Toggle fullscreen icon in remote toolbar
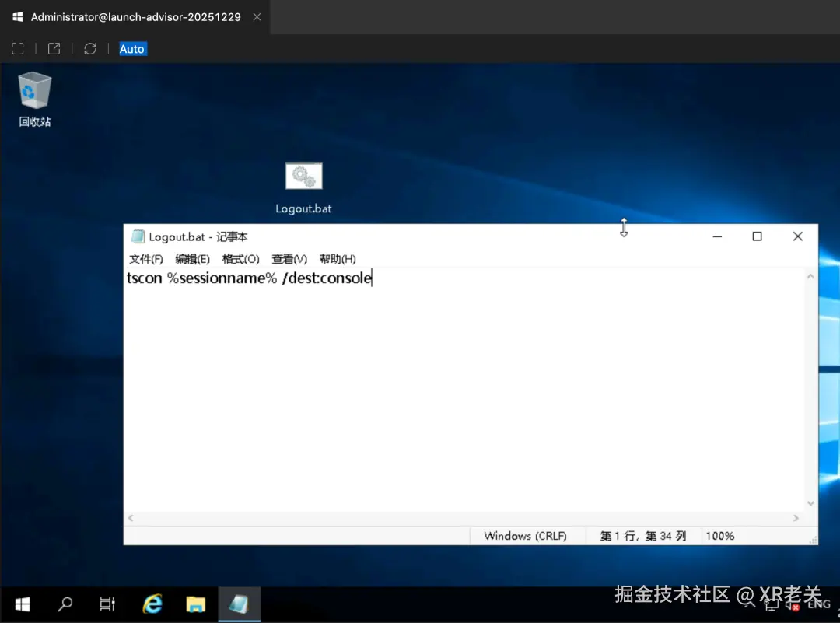This screenshot has height=623, width=840. pyautogui.click(x=18, y=49)
